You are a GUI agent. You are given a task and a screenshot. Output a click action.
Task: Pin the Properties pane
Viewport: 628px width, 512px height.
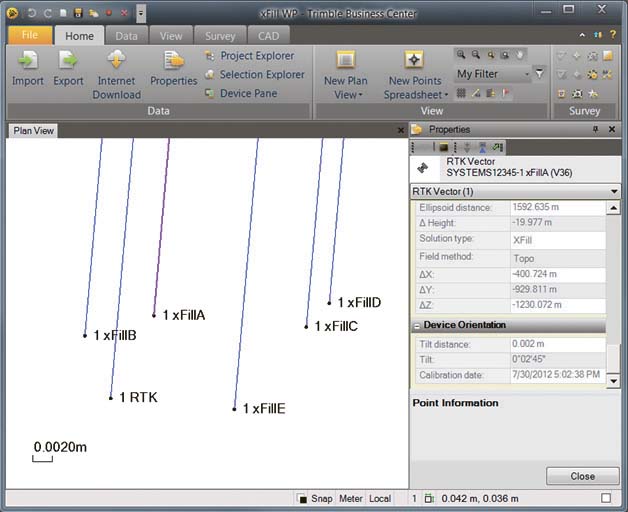coord(596,129)
